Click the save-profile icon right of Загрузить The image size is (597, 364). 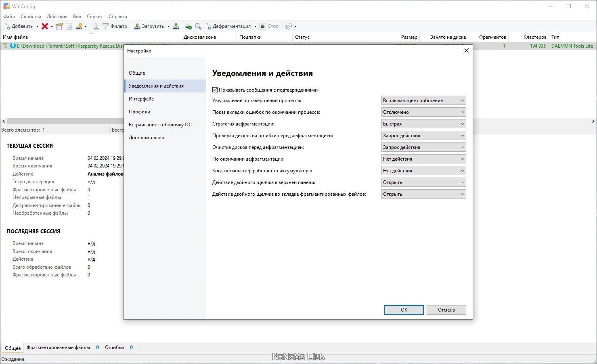click(176, 26)
